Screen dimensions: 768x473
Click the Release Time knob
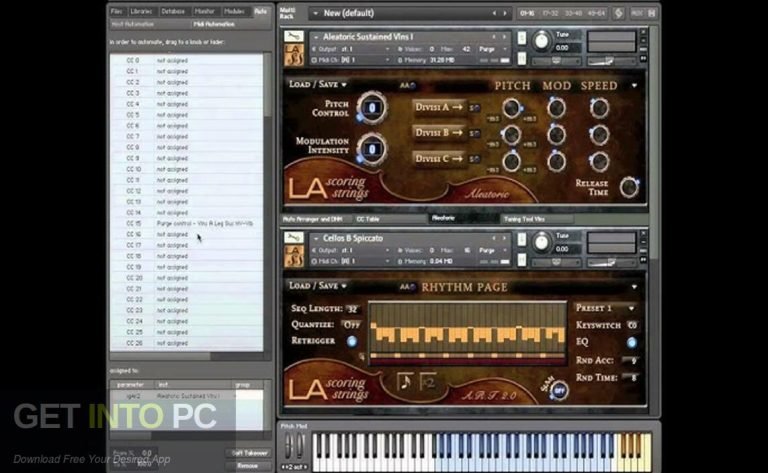pos(629,187)
